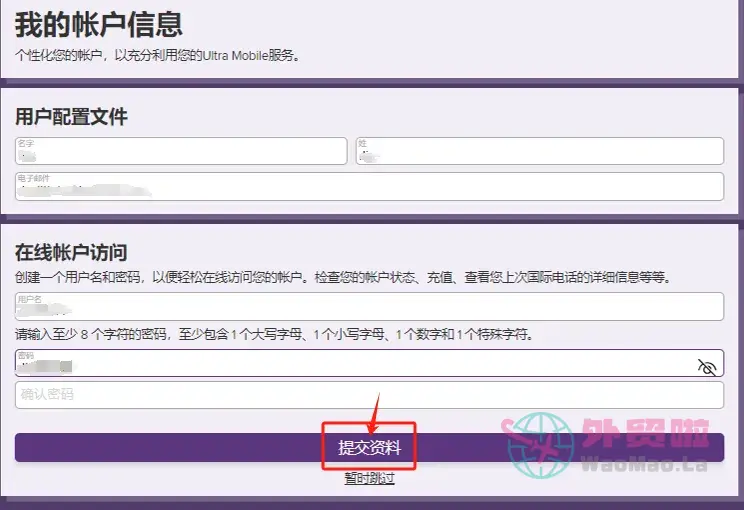The height and width of the screenshot is (510, 744).
Task: Click the 我的帐户信息 page heading
Action: tap(98, 24)
